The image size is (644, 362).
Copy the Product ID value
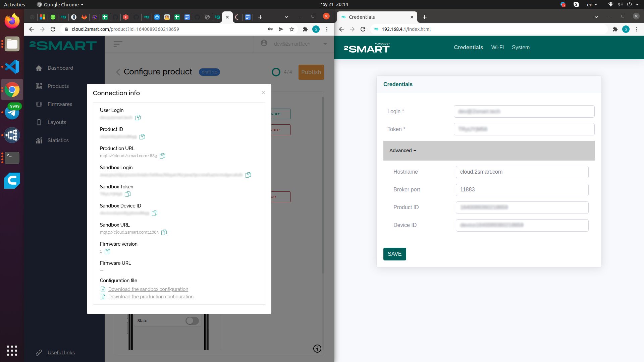click(142, 137)
